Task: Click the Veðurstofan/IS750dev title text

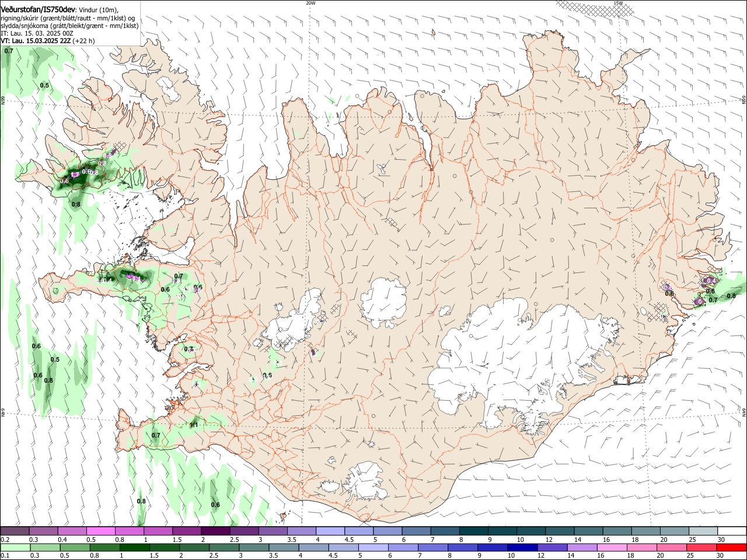Action: pos(38,9)
